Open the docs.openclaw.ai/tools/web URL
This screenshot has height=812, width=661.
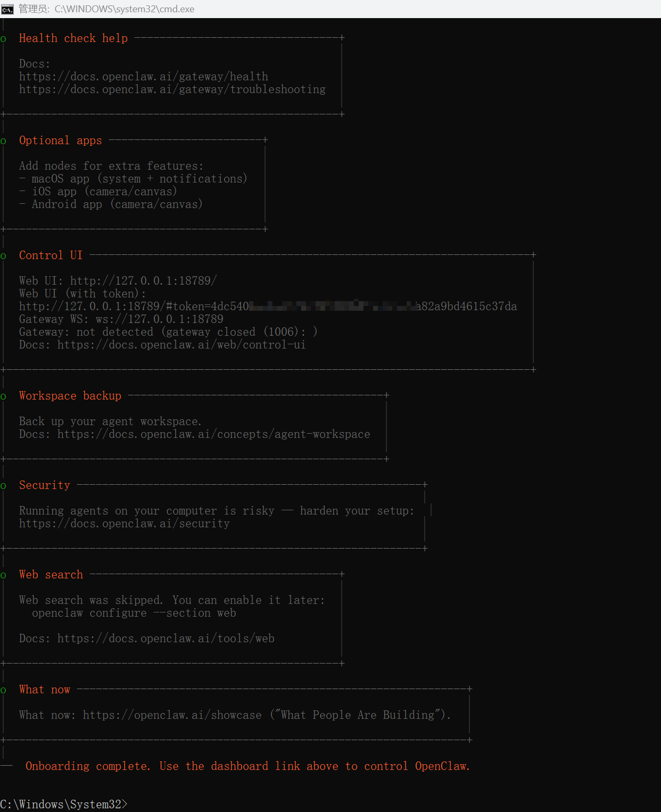click(166, 639)
